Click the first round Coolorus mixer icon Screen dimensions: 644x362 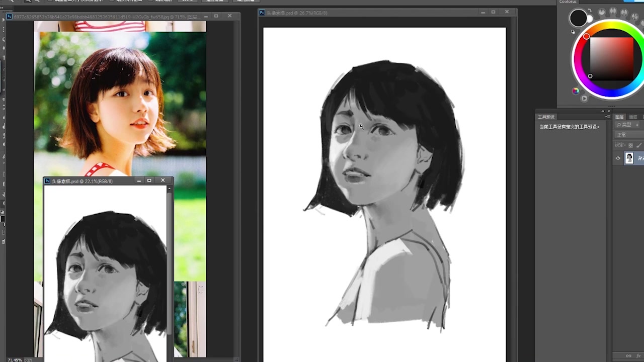click(602, 11)
